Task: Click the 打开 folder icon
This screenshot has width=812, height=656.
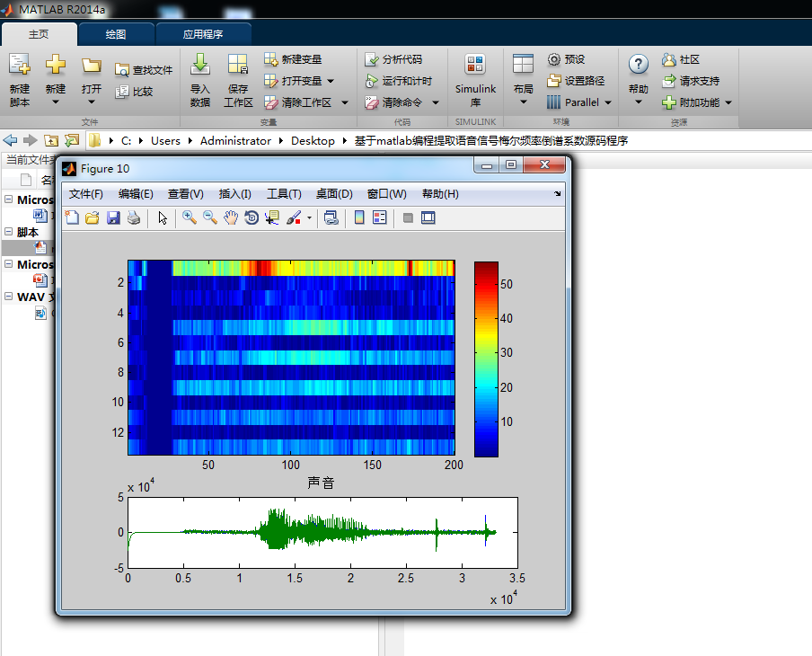Action: click(x=91, y=79)
